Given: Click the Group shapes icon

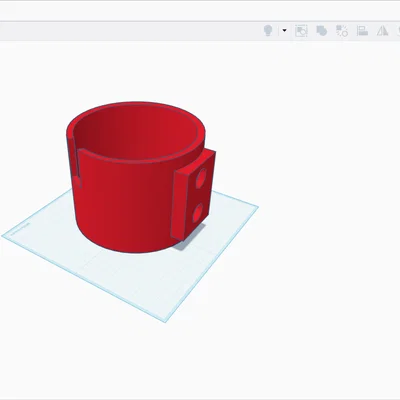Looking at the screenshot, I should pyautogui.click(x=301, y=31).
